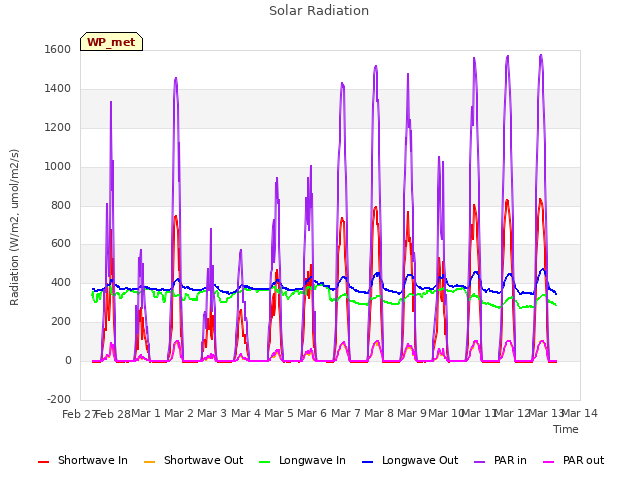
Task: Click the 1000 y-axis tick label
Action: (x=58, y=167)
